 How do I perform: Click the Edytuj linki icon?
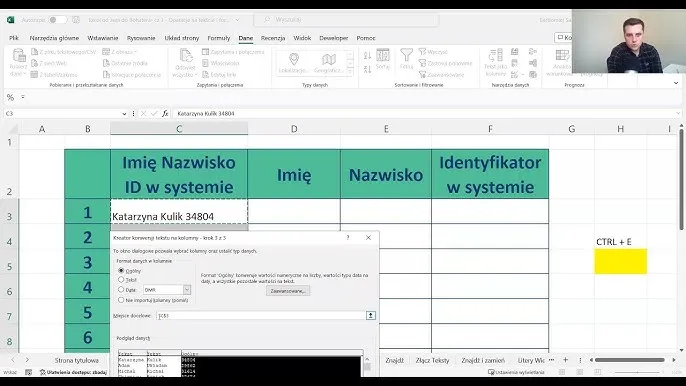(205, 75)
